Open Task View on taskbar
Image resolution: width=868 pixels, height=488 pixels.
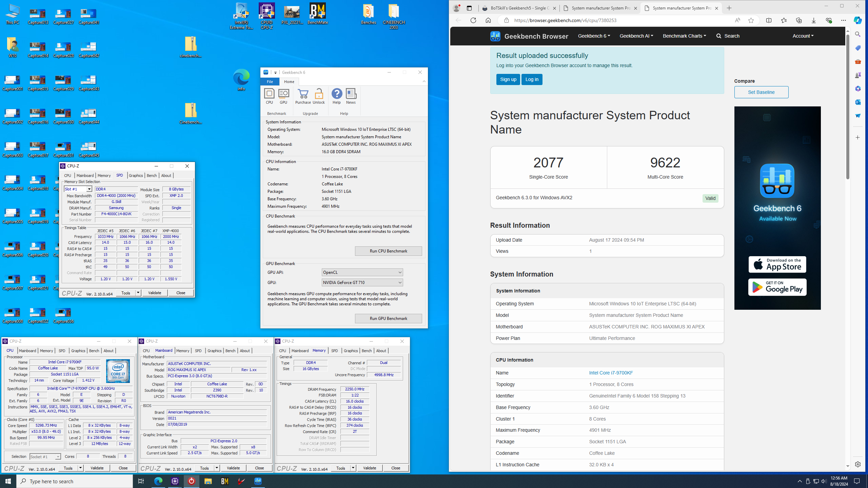point(141,481)
